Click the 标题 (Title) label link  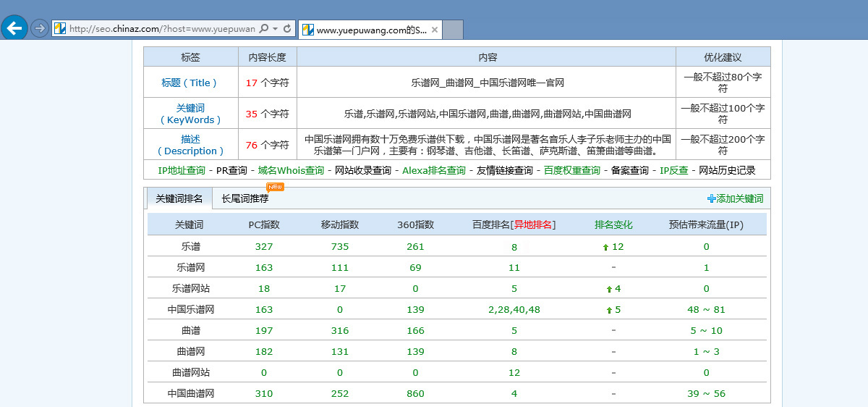pyautogui.click(x=190, y=83)
